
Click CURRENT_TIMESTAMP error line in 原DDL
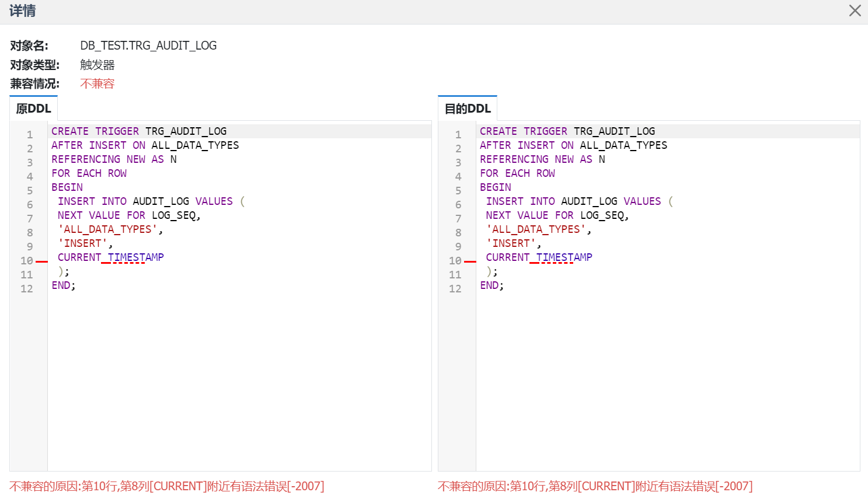(x=111, y=257)
